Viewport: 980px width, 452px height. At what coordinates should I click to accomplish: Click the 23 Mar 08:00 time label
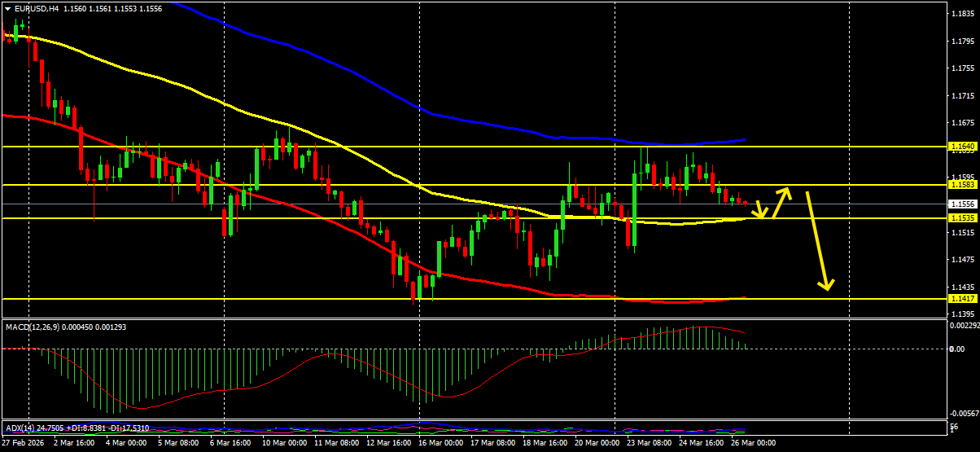coord(650,443)
